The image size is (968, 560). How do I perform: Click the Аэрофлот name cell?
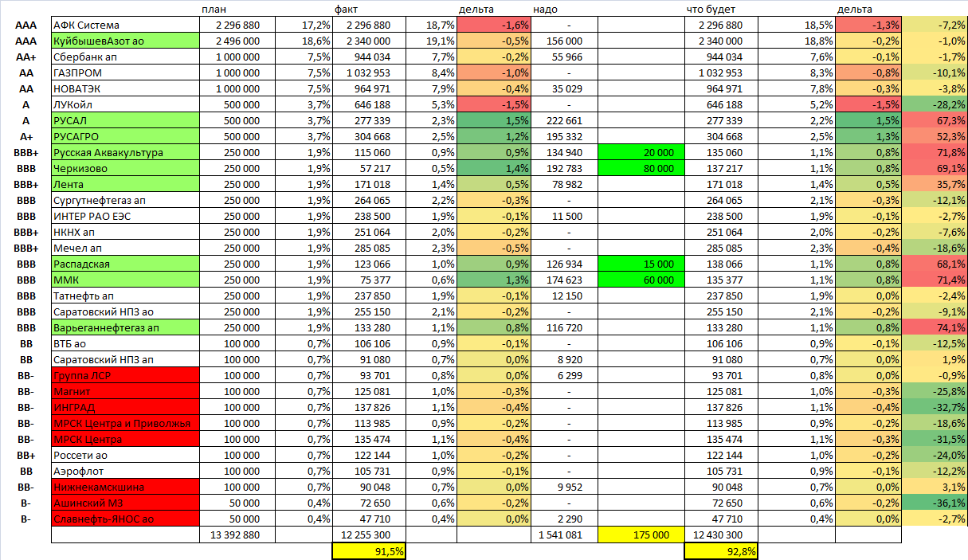click(124, 471)
